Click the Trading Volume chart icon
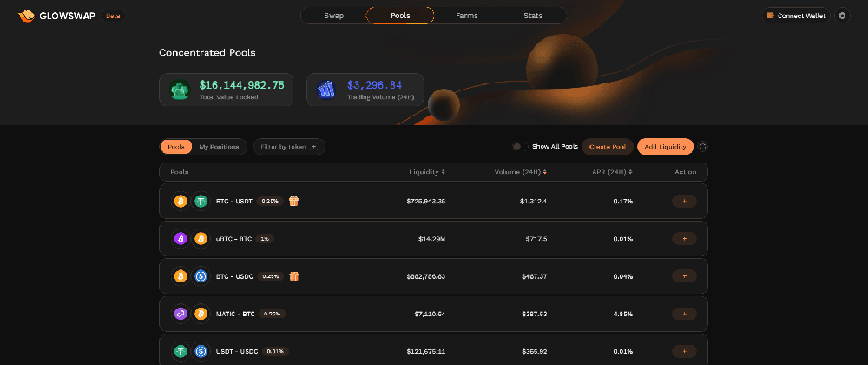Viewport: 868px width, 365px height. [x=326, y=90]
